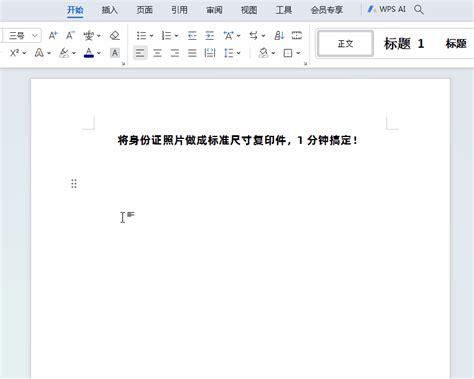The width and height of the screenshot is (474, 379).
Task: Click the paragraph layout icon beside cursor
Action: tap(131, 215)
